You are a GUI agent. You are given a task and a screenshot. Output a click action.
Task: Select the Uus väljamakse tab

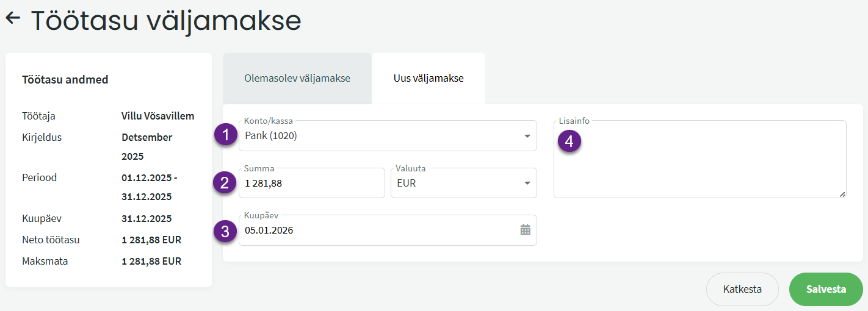pyautogui.click(x=429, y=79)
